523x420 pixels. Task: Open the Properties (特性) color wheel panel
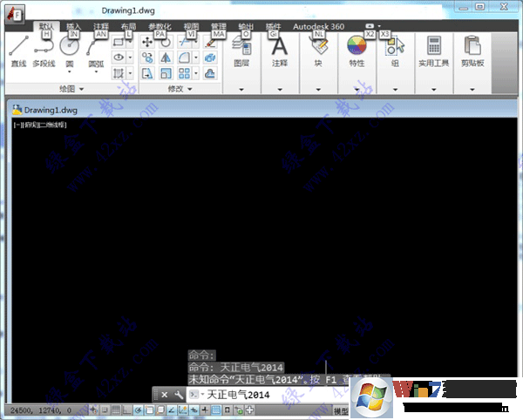click(x=357, y=51)
